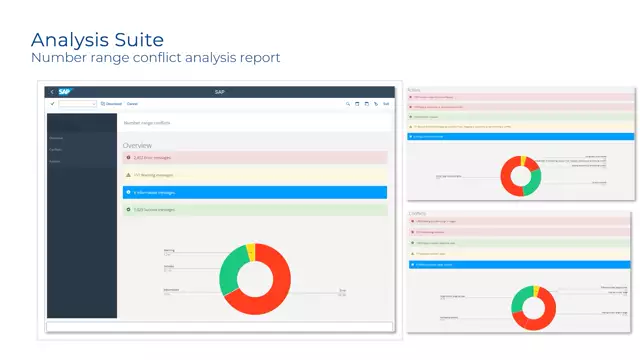
Task: Focus the command input field in toolbar
Action: click(78, 104)
